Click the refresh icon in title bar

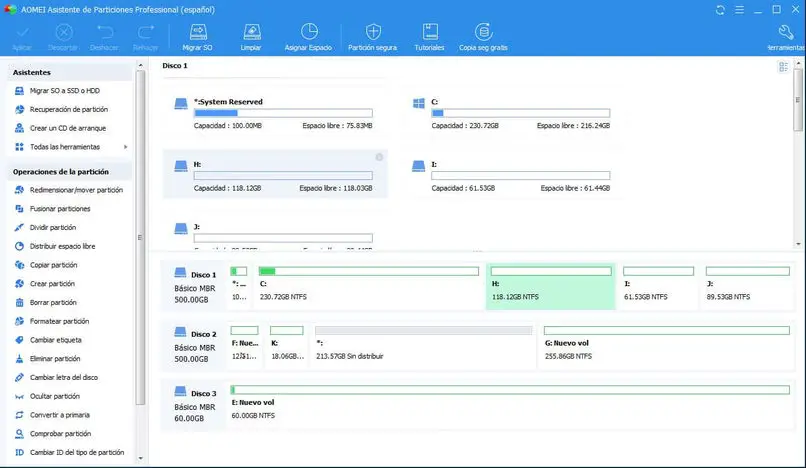click(x=720, y=10)
